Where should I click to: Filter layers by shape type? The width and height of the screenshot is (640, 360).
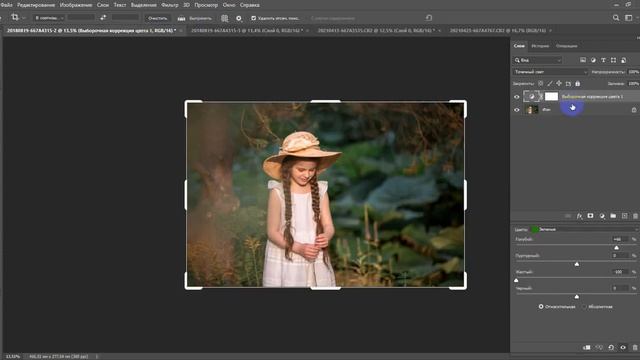pos(613,60)
